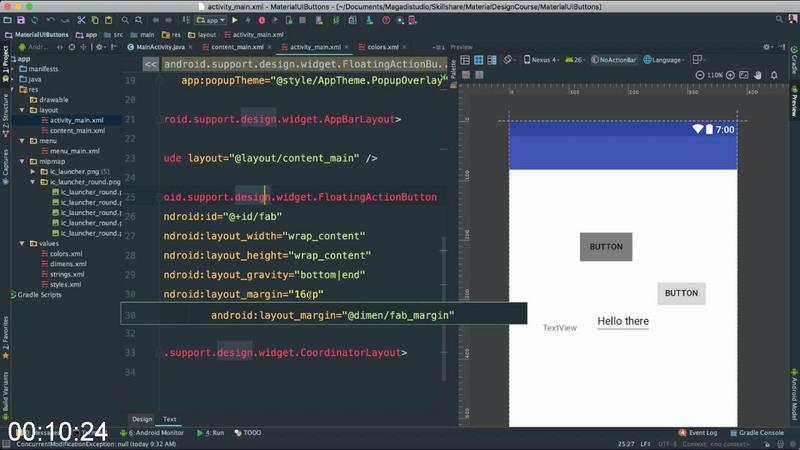Open the Nexus 4 device dropdown
The height and width of the screenshot is (450, 800).
(x=541, y=60)
